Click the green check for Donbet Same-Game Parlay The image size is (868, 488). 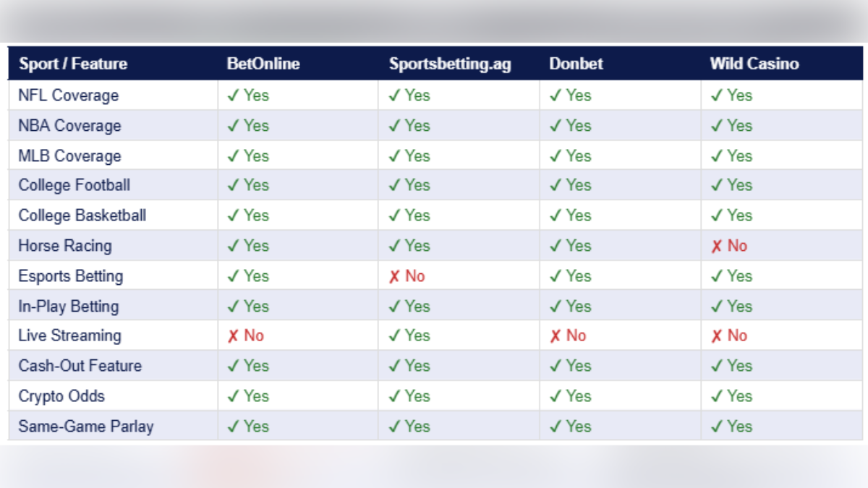coord(556,427)
